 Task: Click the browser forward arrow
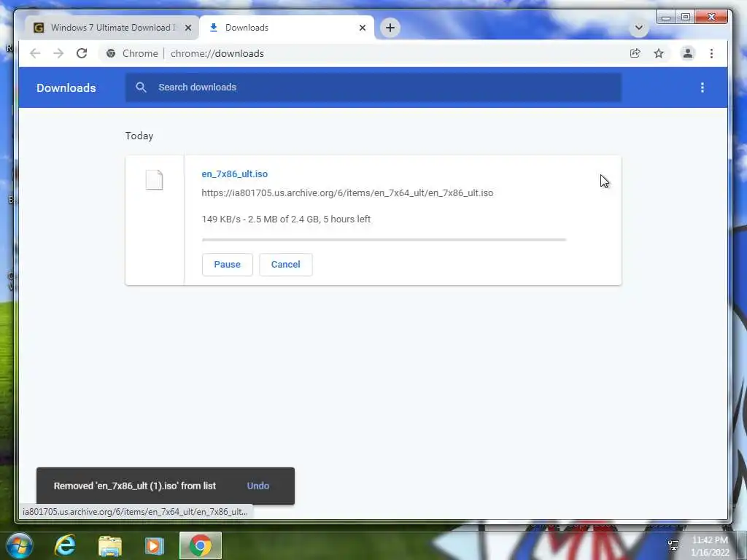[x=58, y=53]
